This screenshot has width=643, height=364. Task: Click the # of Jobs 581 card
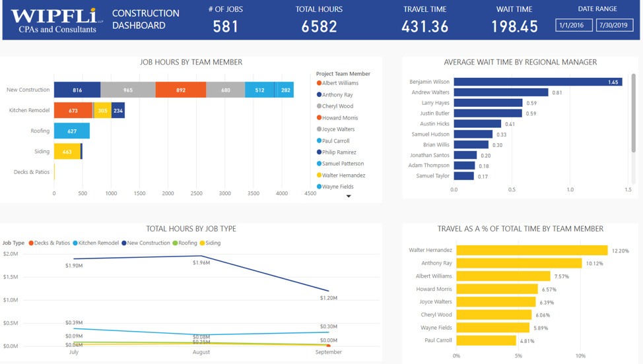coord(225,20)
